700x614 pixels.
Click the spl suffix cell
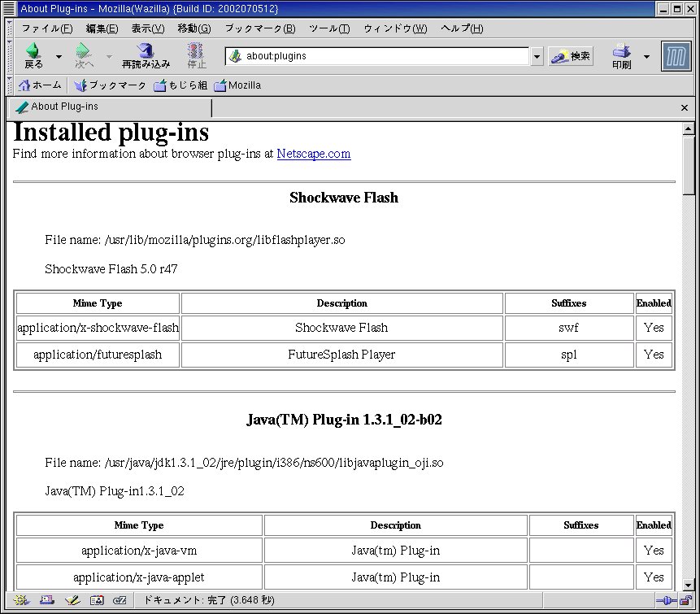pos(569,355)
